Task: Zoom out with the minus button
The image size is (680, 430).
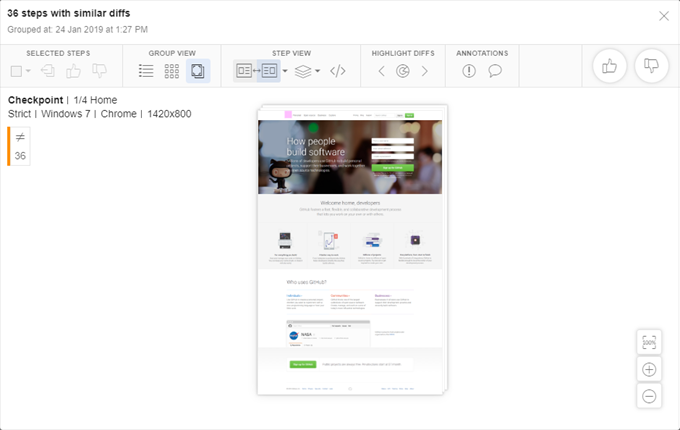Action: coord(649,395)
